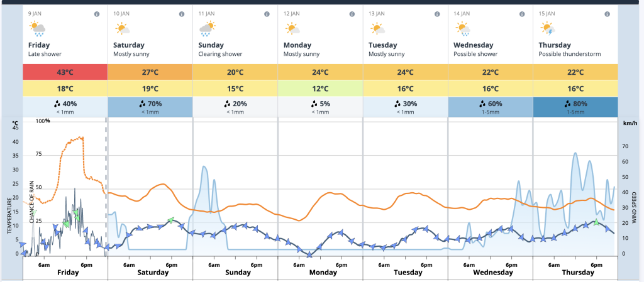Open info icon for Saturday 10 Jan

[x=181, y=14]
